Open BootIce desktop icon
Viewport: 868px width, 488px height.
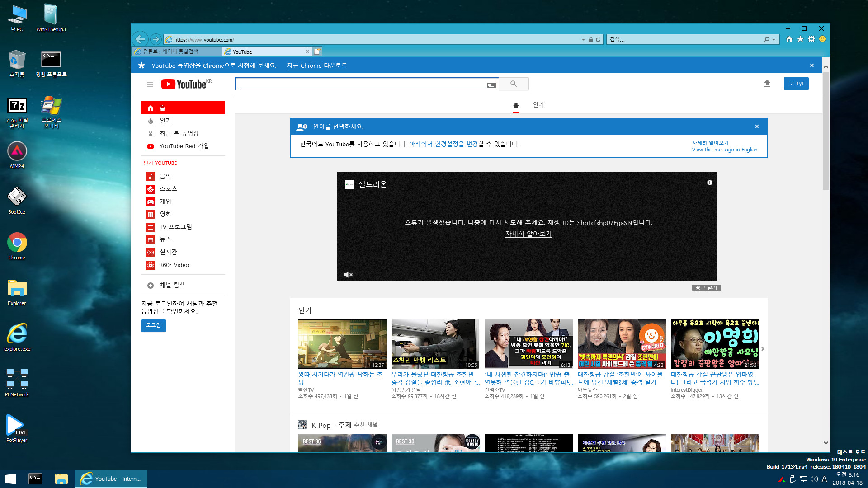(x=17, y=201)
